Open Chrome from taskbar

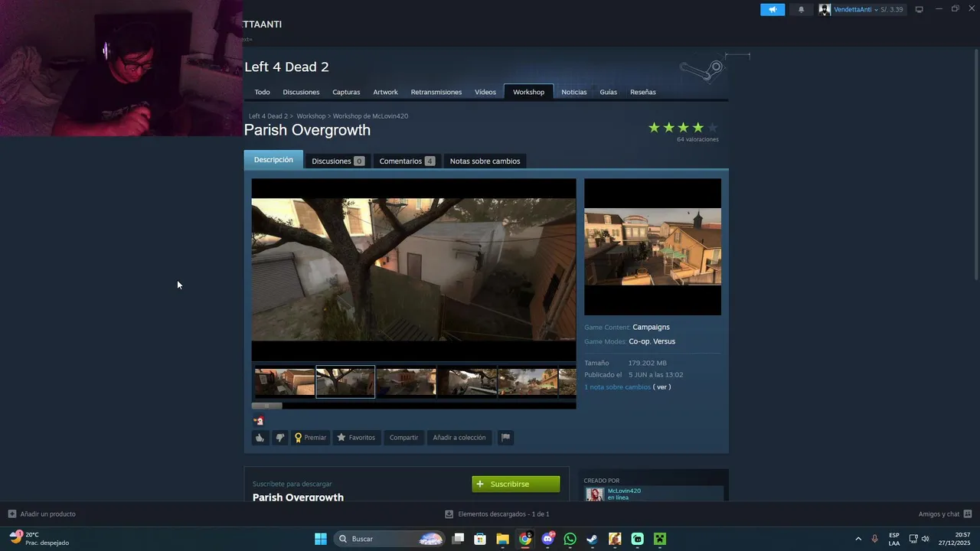coord(525,539)
